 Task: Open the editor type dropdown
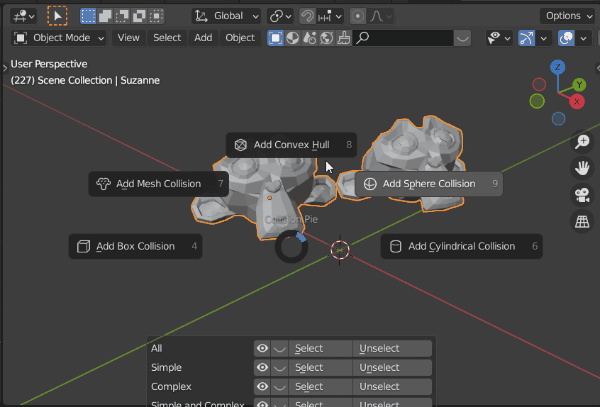tap(23, 16)
